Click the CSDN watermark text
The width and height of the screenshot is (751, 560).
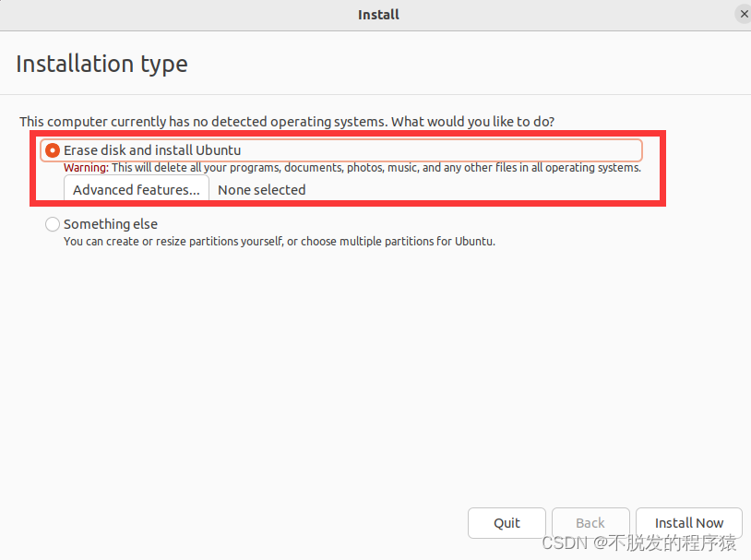coord(638,543)
